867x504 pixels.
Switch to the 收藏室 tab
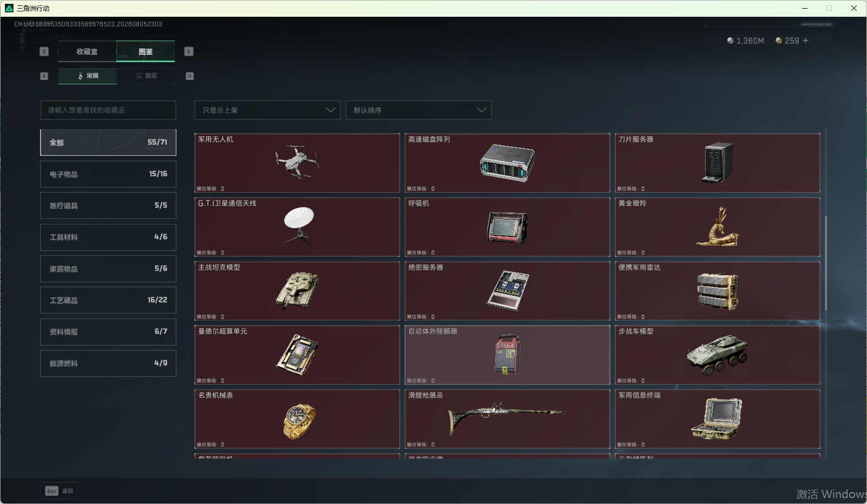pyautogui.click(x=87, y=51)
